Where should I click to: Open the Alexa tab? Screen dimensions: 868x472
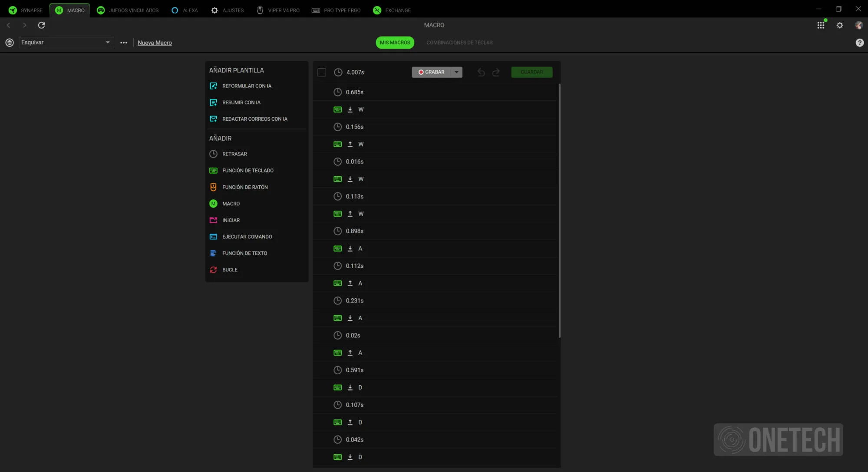pos(185,10)
